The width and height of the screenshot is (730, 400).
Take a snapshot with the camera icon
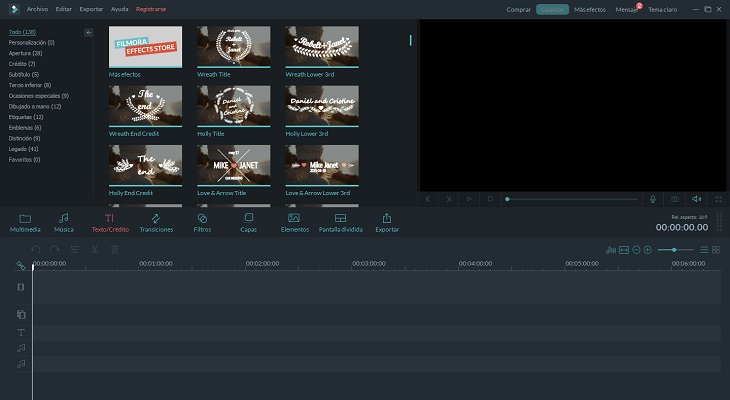[x=675, y=199]
